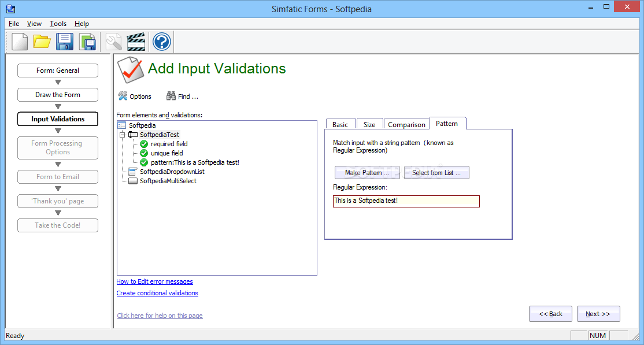Click the green check beside unique field
The image size is (644, 345).
(x=144, y=153)
